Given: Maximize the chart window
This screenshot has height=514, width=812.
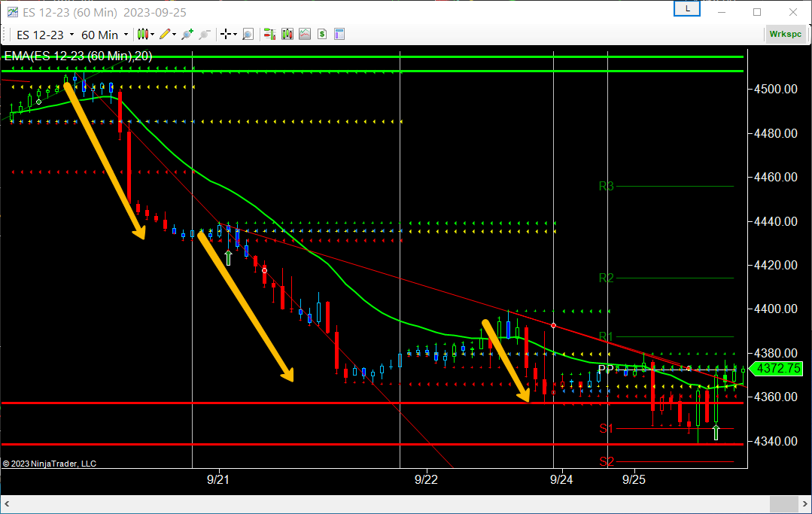Looking at the screenshot, I should (x=757, y=12).
